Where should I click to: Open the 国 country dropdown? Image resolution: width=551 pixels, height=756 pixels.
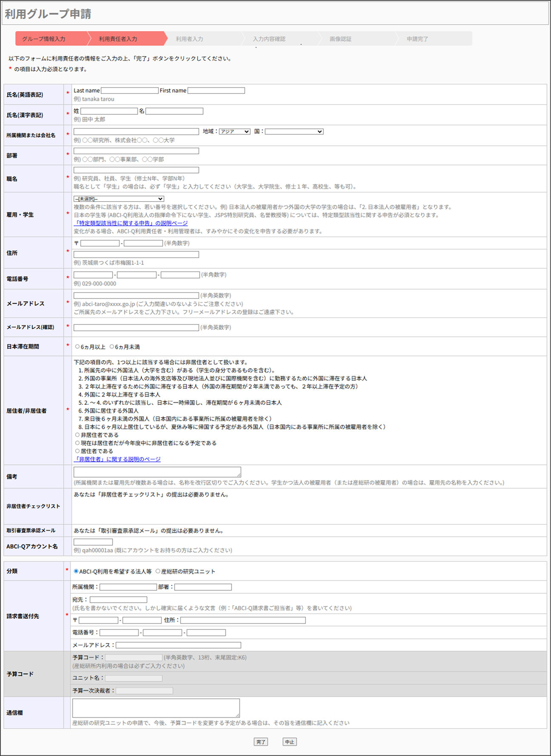coord(294,132)
